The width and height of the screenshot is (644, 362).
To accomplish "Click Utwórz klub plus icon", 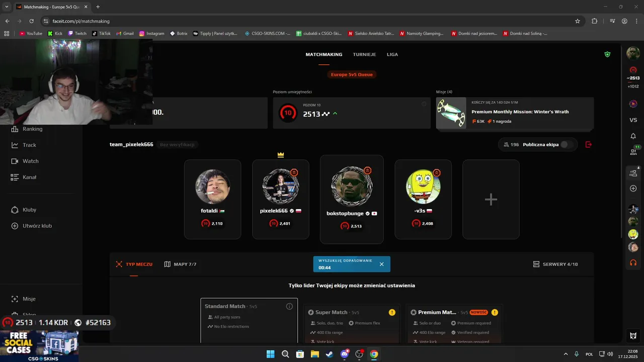I will click(x=15, y=226).
